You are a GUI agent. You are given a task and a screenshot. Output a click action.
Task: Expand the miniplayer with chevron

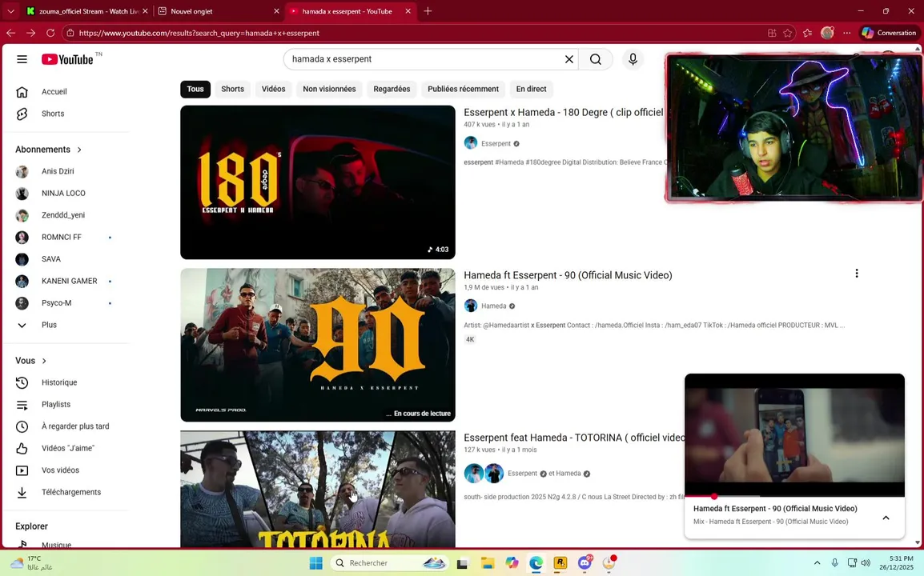click(x=886, y=518)
